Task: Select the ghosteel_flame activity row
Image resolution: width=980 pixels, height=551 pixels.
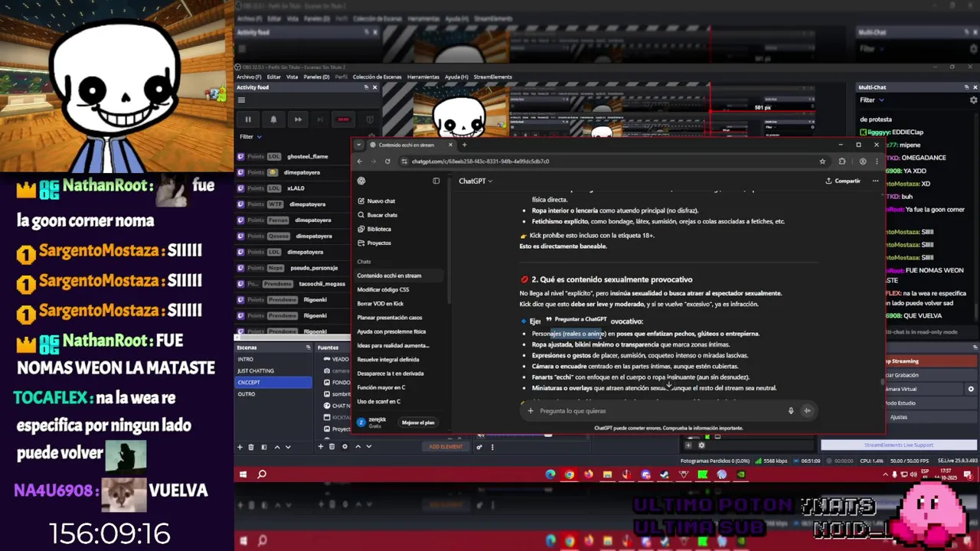Action: point(293,156)
